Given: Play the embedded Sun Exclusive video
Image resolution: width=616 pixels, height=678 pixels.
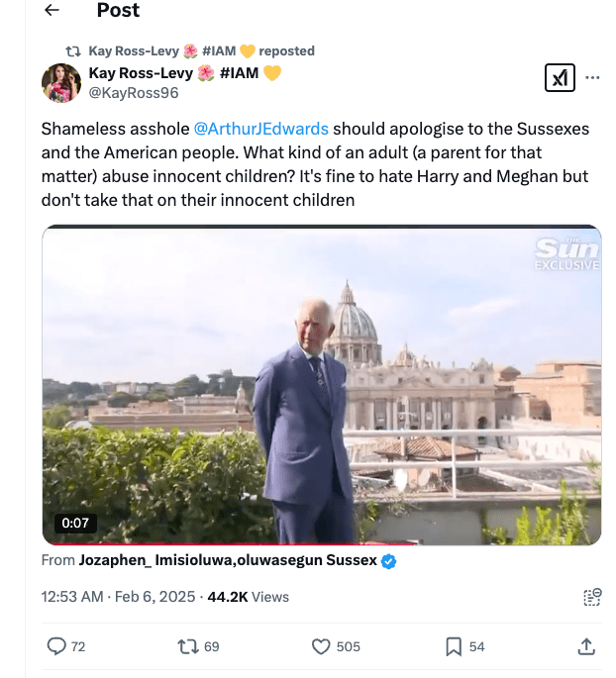Looking at the screenshot, I should (x=321, y=386).
